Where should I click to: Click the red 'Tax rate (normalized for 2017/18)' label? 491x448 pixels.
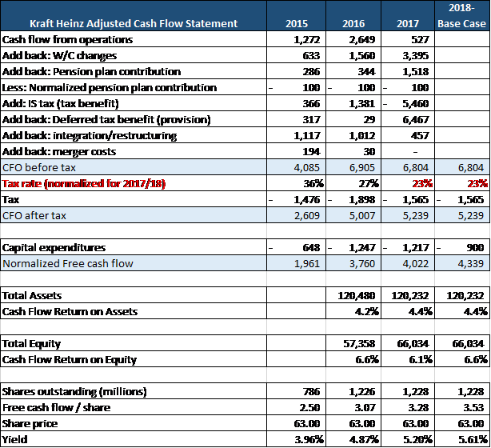click(x=84, y=183)
